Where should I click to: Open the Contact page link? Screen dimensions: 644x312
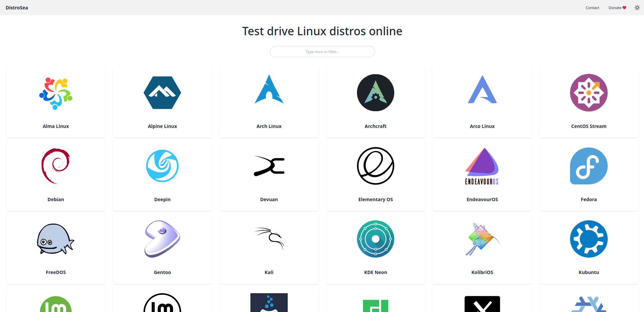click(592, 8)
